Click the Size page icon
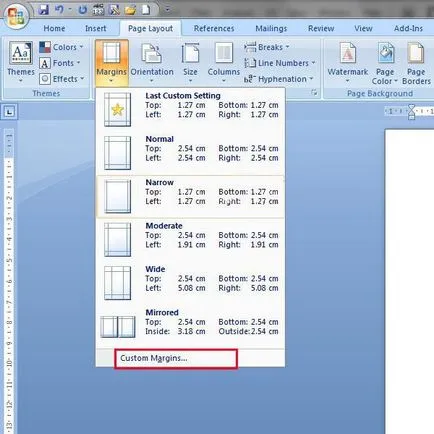 [x=190, y=53]
